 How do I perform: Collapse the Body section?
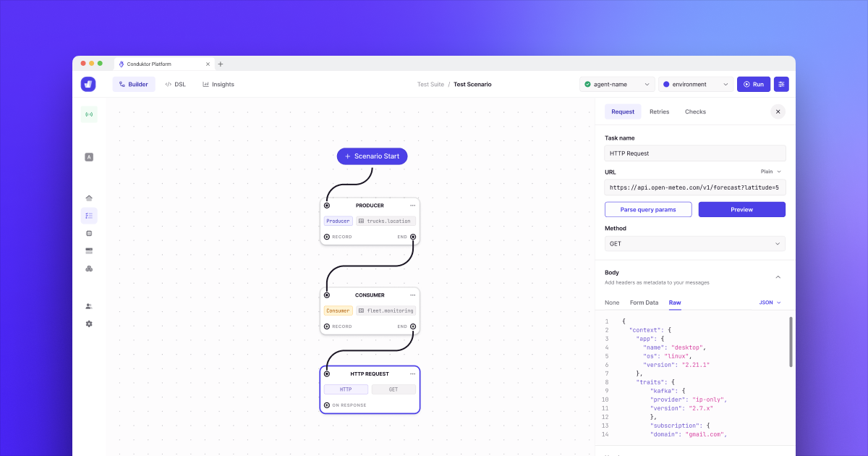(x=778, y=276)
